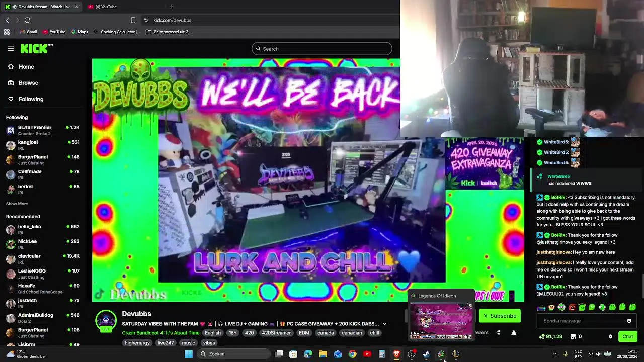The height and width of the screenshot is (362, 644).
Task: Click the Windows taskbar Zoeken search box
Action: pos(234,354)
